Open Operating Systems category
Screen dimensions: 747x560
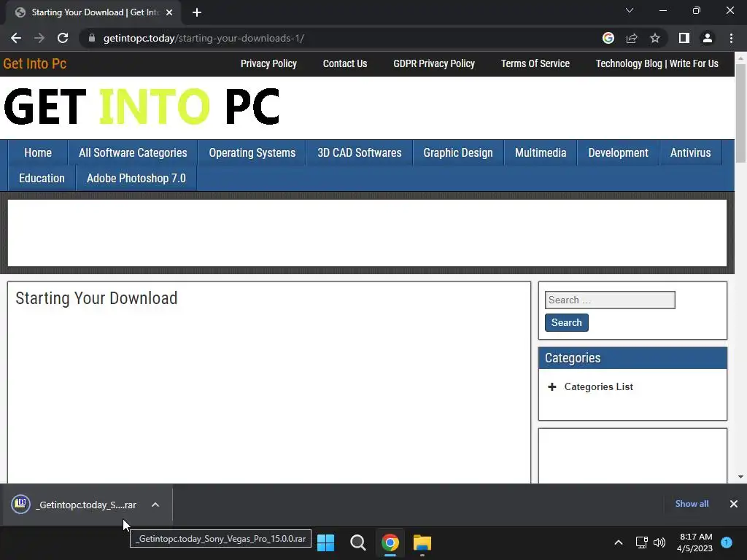click(x=252, y=153)
